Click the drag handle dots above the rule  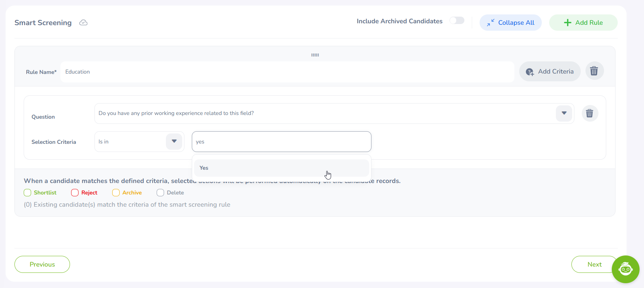click(x=315, y=55)
